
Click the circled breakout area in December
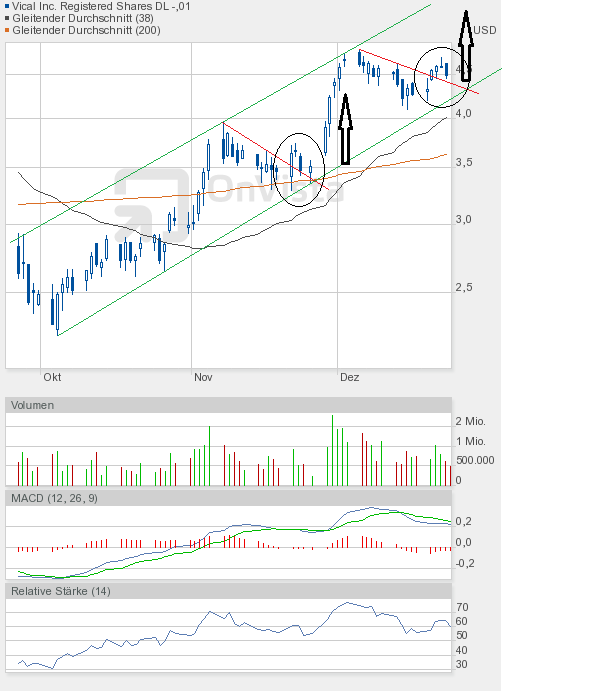[x=441, y=77]
